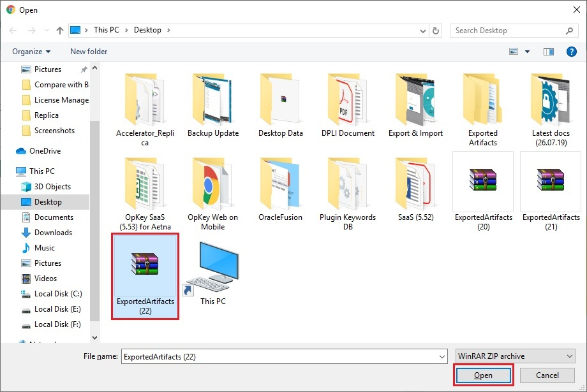This screenshot has height=392, width=587.
Task: Select the Export & Import folder
Action: click(x=415, y=104)
